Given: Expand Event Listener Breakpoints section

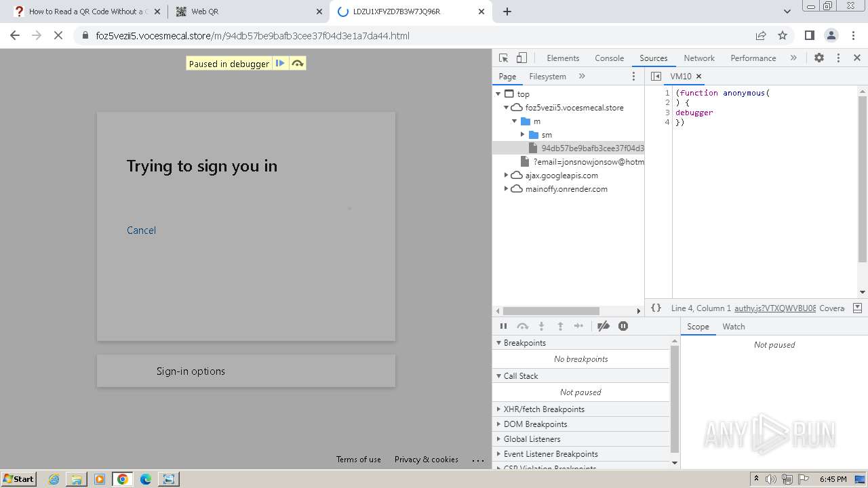Looking at the screenshot, I should [x=580, y=454].
